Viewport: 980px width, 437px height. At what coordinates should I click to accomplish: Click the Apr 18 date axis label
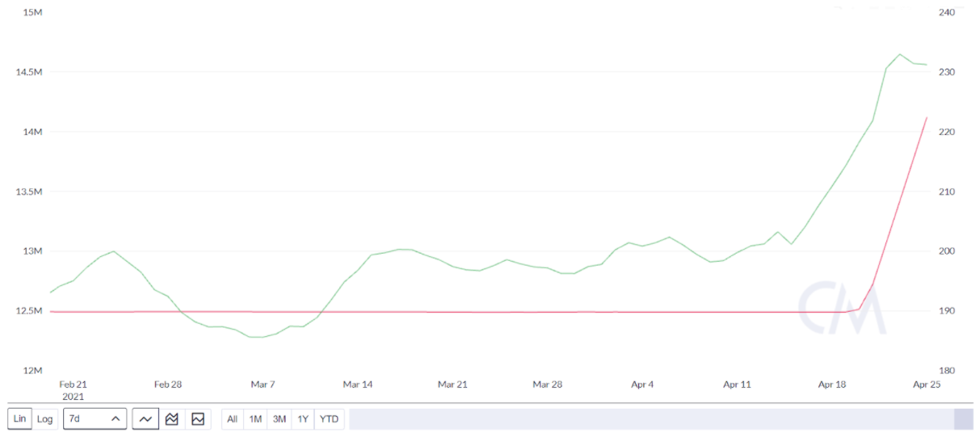click(x=832, y=384)
